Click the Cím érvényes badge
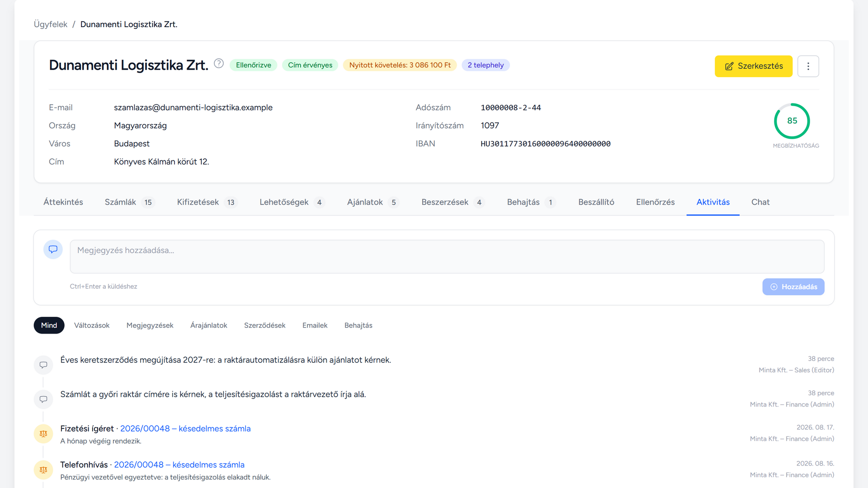Screen dimensions: 868x488 click(310, 65)
